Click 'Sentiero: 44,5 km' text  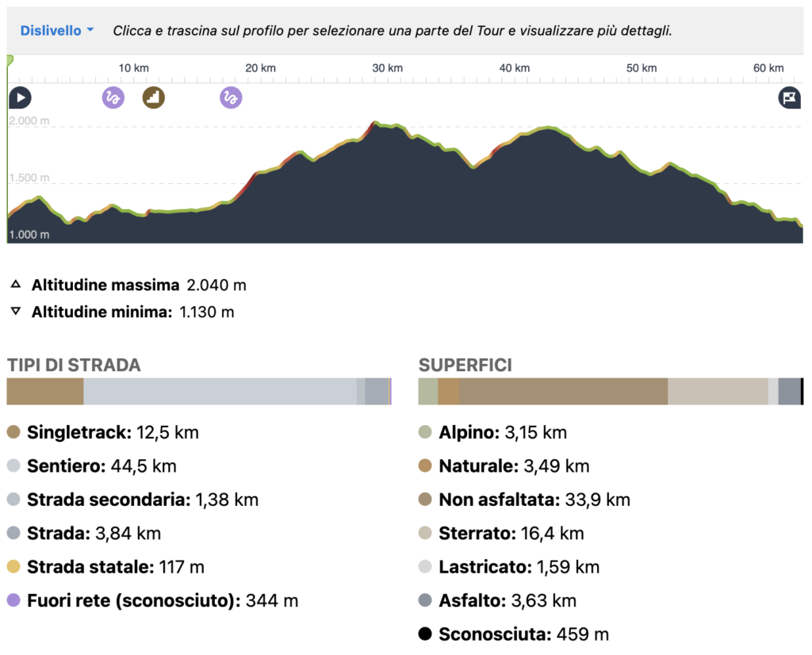pos(102,466)
